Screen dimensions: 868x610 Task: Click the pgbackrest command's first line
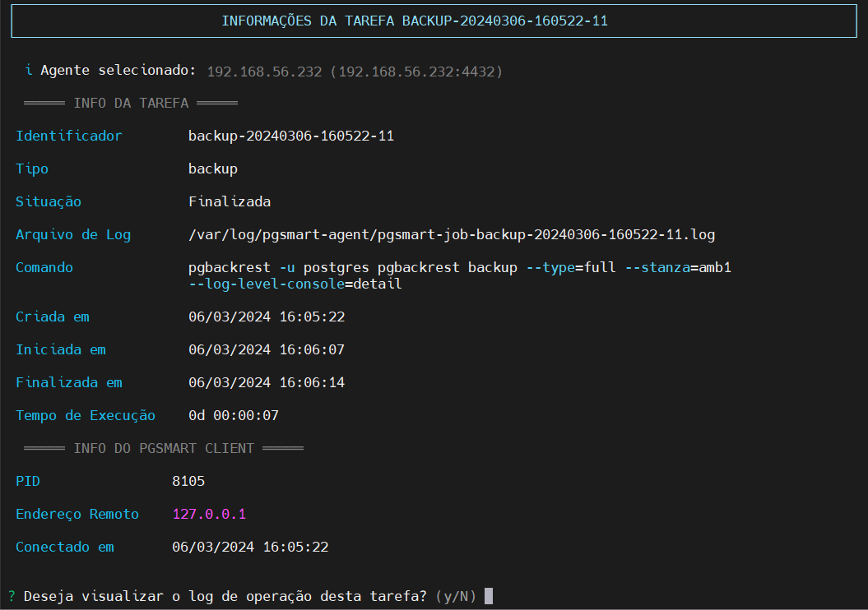[460, 268]
